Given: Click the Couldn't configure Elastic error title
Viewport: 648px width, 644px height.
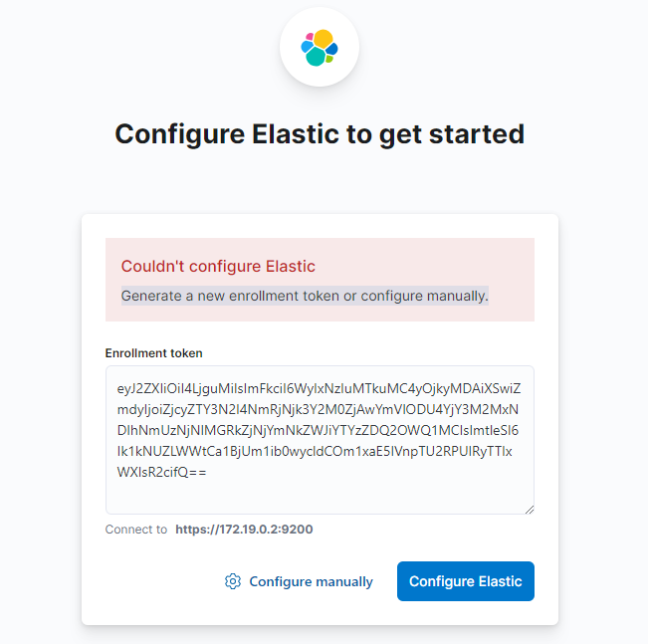Looking at the screenshot, I should click(218, 266).
